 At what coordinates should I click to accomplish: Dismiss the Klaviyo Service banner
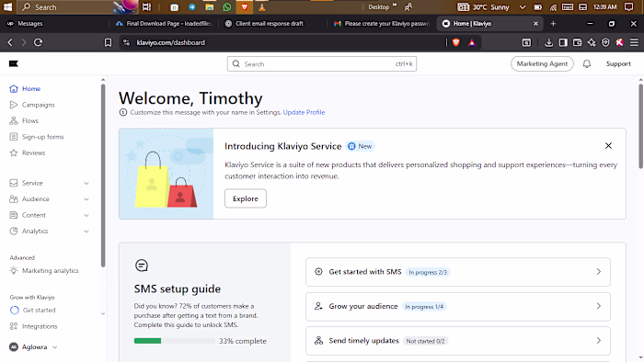point(608,145)
